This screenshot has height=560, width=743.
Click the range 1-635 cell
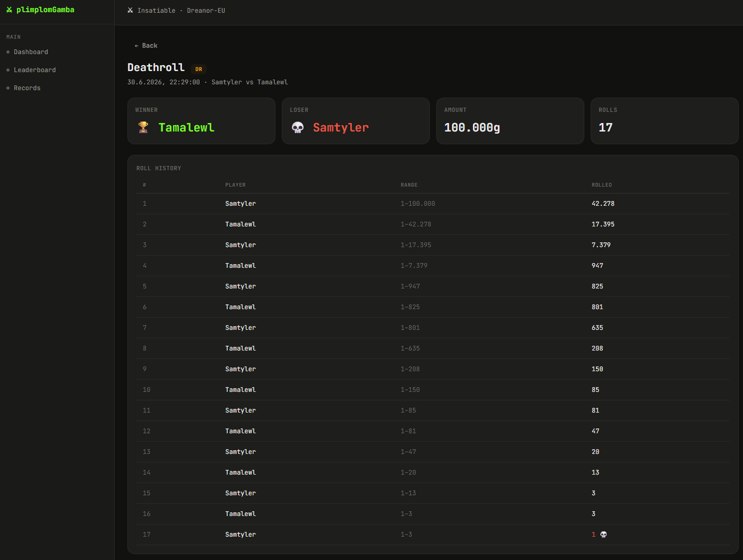pyautogui.click(x=410, y=348)
